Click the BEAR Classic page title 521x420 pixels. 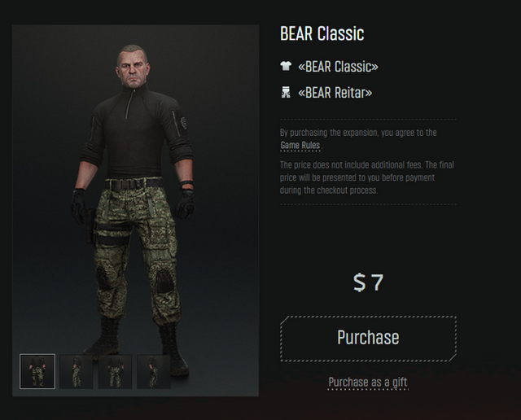322,34
